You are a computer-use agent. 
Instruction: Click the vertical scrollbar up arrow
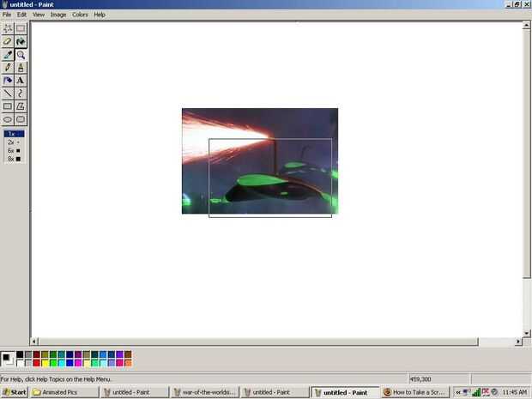pos(526,25)
